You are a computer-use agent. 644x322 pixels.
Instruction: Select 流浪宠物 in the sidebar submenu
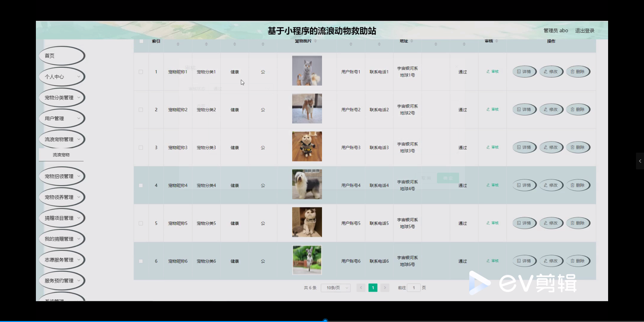[x=61, y=155]
